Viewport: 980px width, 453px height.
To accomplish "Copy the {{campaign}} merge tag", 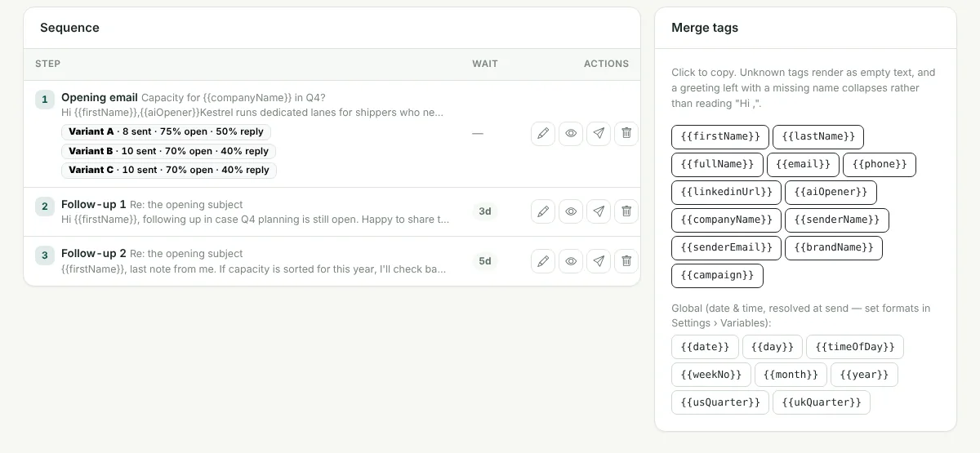I will click(x=717, y=275).
